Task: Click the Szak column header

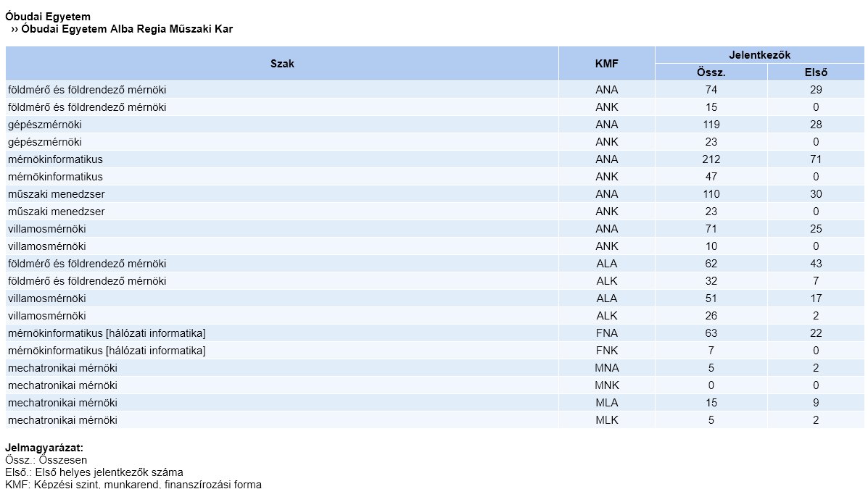Action: point(282,64)
